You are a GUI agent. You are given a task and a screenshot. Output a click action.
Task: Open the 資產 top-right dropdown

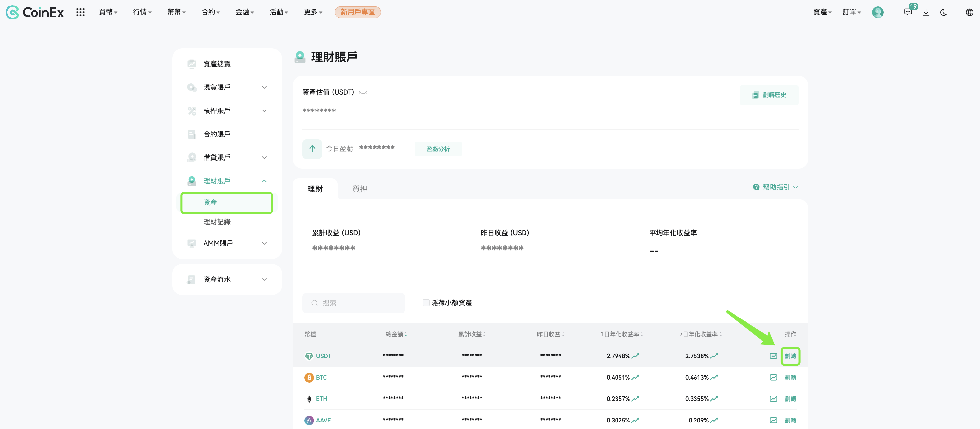click(823, 12)
